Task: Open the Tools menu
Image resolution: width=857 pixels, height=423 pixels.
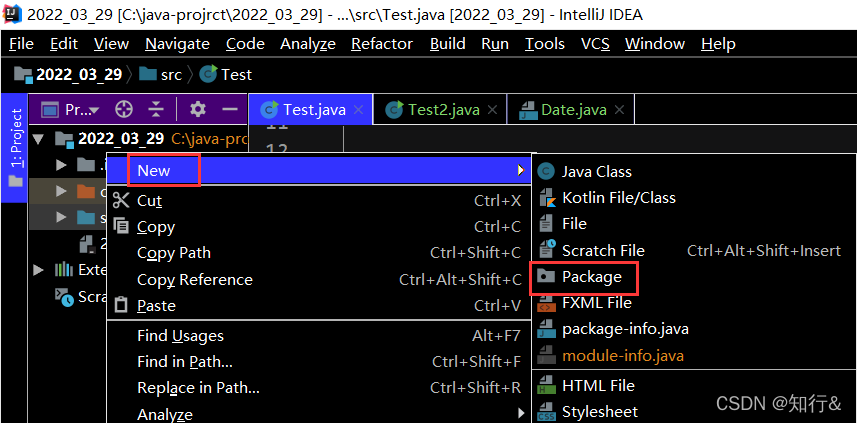Action: (545, 44)
